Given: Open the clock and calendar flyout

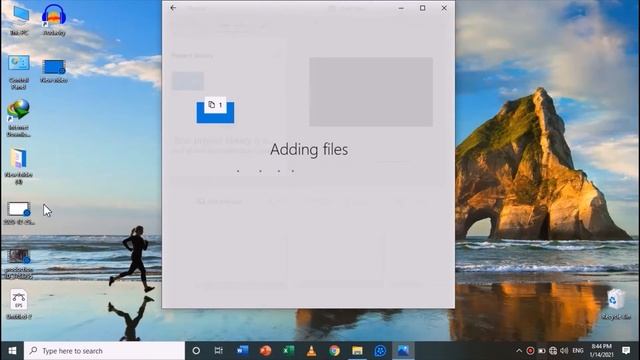Looking at the screenshot, I should click(x=601, y=351).
